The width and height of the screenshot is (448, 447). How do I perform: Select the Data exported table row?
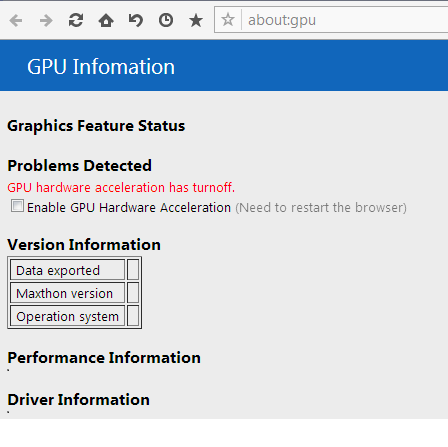point(74,270)
